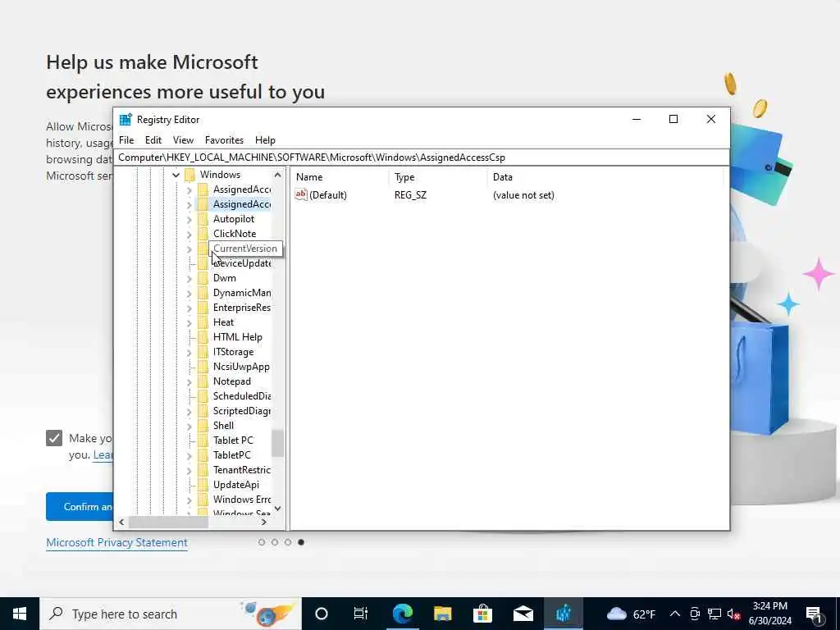Click the Registry Editor taskbar icon

click(x=563, y=614)
